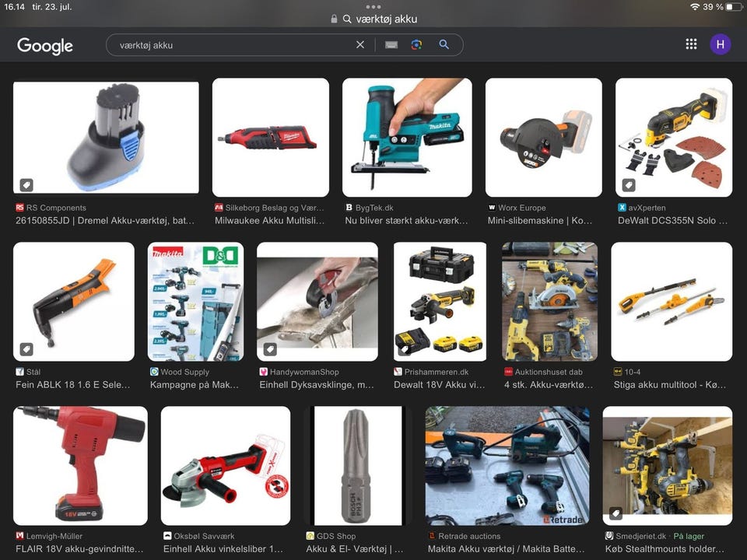Click the lock icon in address bar
The height and width of the screenshot is (560, 747).
click(x=334, y=19)
